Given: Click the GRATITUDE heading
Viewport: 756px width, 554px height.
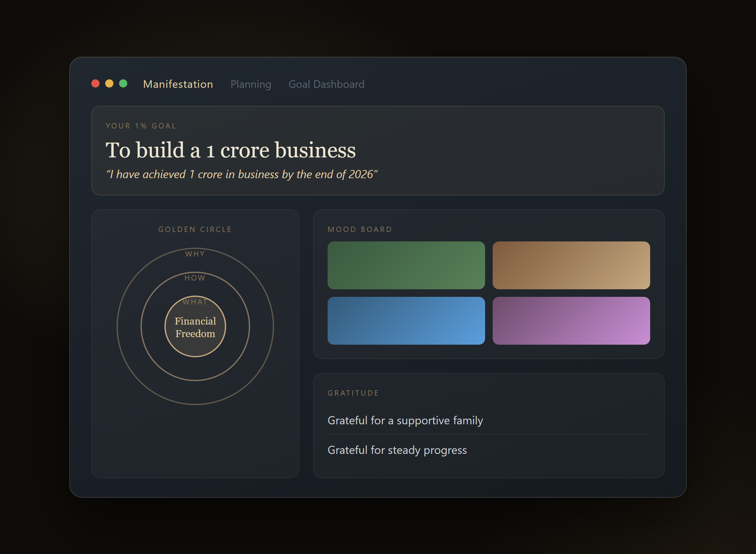Looking at the screenshot, I should [x=353, y=393].
